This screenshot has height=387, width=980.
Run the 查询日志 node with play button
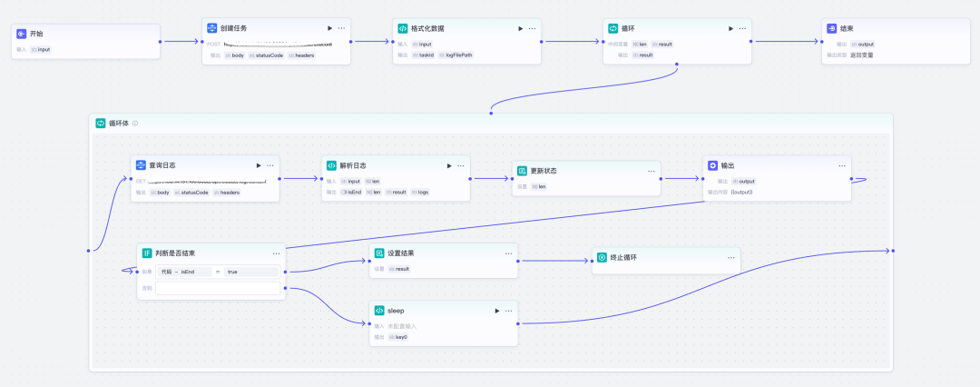(x=258, y=165)
